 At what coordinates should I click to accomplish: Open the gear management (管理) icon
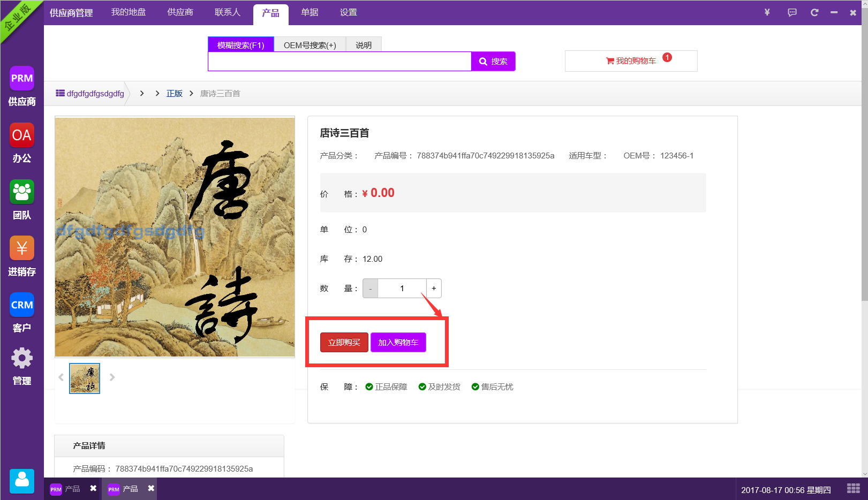22,358
